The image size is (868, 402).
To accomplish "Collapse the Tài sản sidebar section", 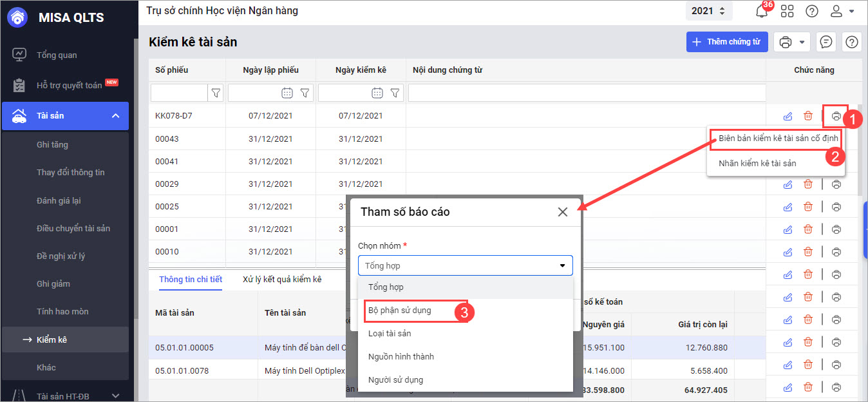I will [x=115, y=116].
